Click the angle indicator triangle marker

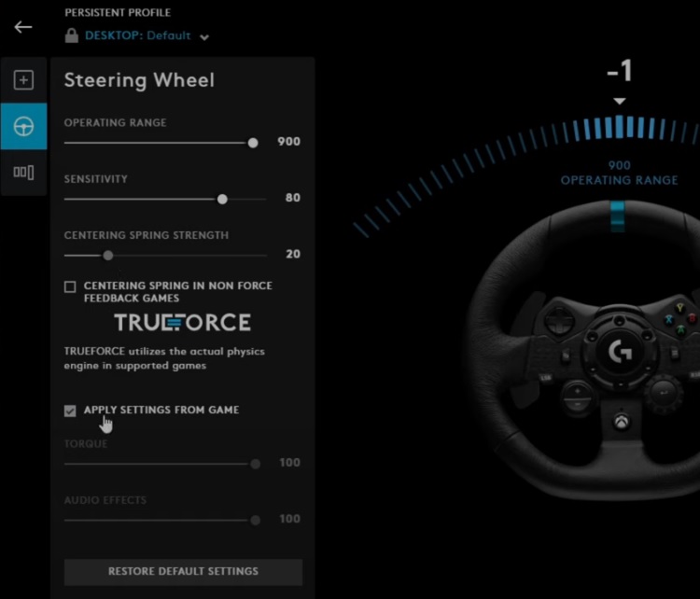(619, 102)
